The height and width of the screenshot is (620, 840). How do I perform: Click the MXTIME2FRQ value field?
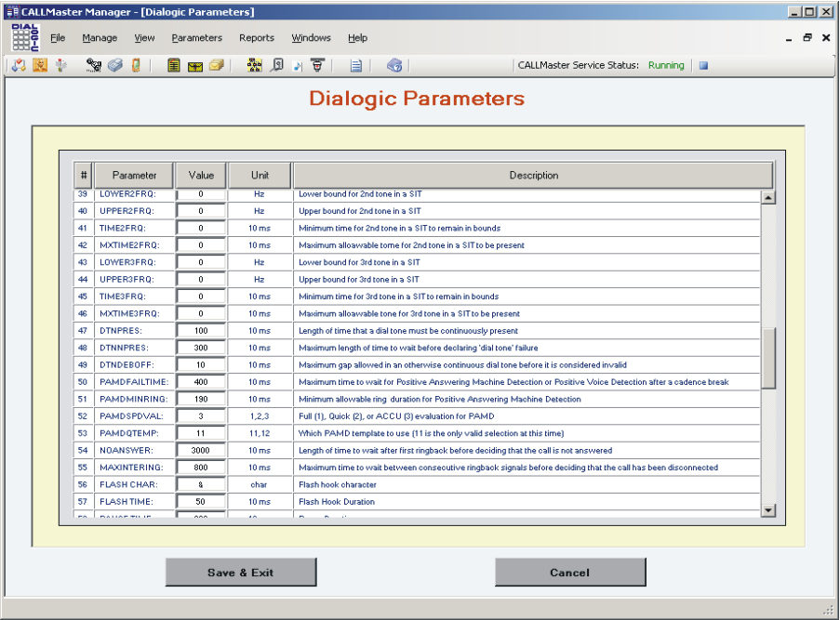click(201, 245)
